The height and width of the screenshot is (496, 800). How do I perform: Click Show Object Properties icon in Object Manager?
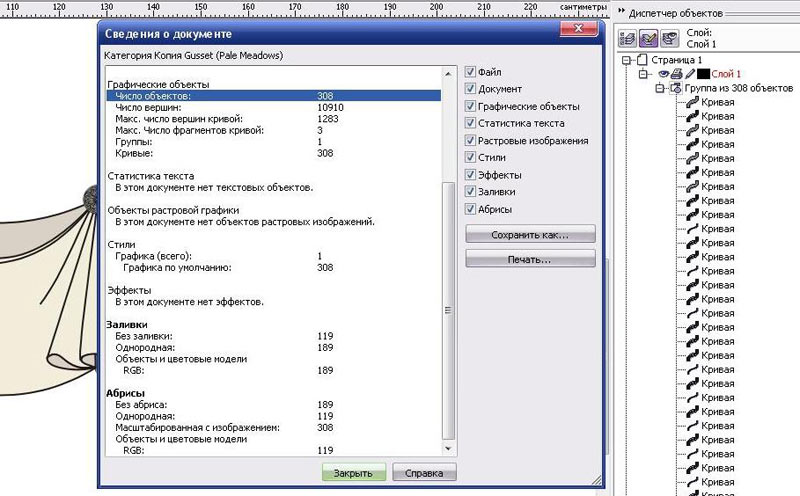[627, 39]
